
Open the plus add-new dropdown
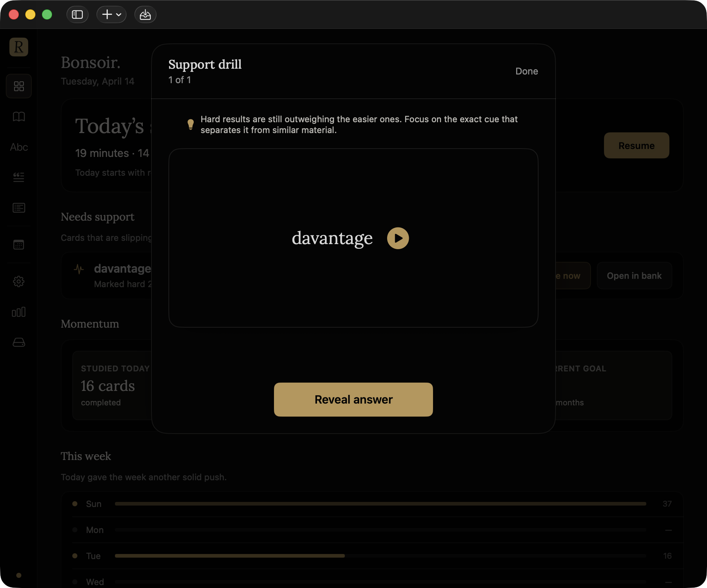coord(111,14)
